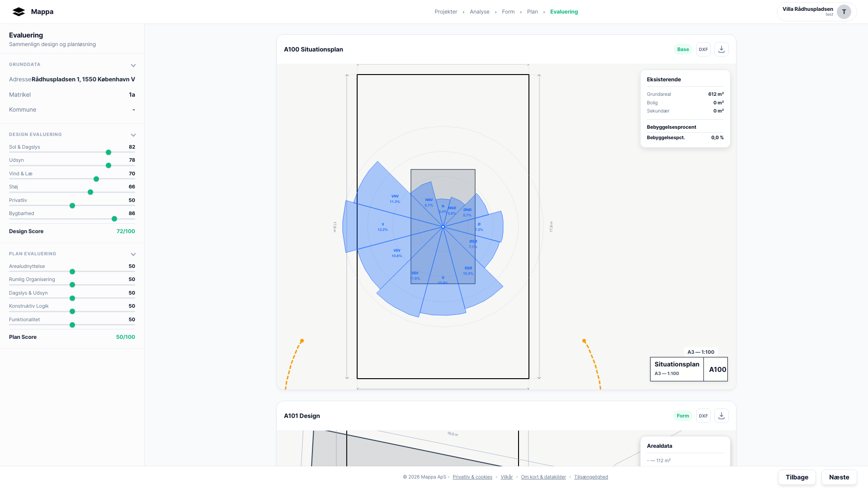Click the Bebyggelsespct. 0,0 % value

[x=717, y=138]
